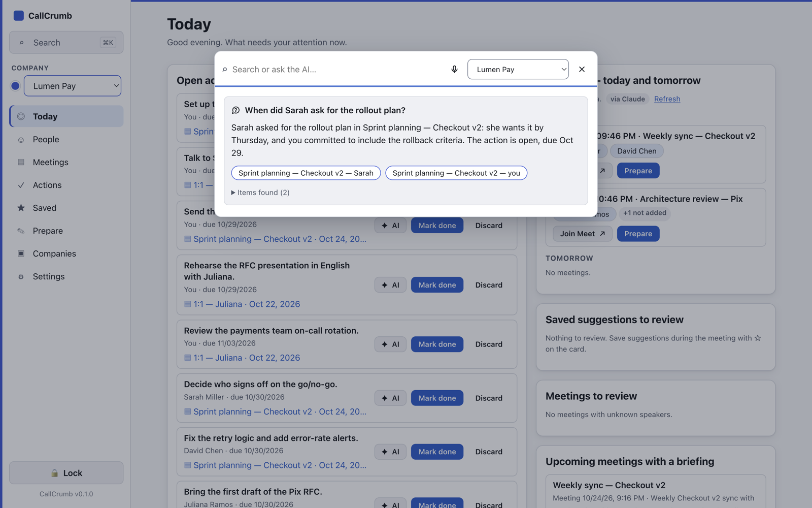Click AI button for Rehearse the RFC presentation

pos(390,285)
